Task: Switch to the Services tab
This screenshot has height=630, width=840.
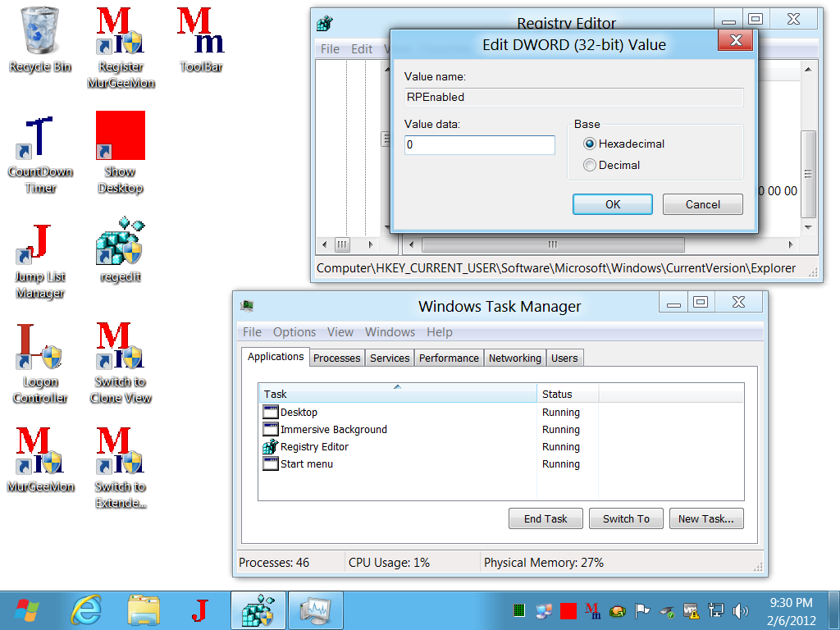Action: [x=390, y=358]
